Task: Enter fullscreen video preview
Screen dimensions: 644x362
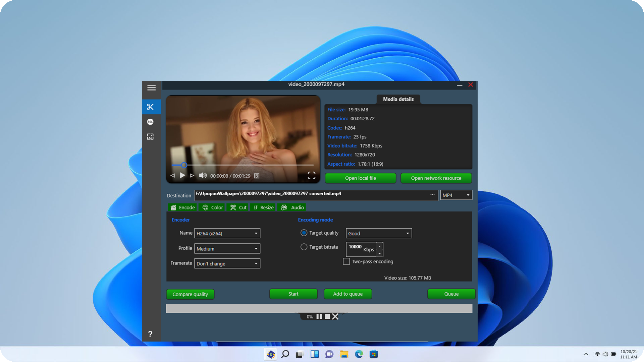Action: point(311,176)
